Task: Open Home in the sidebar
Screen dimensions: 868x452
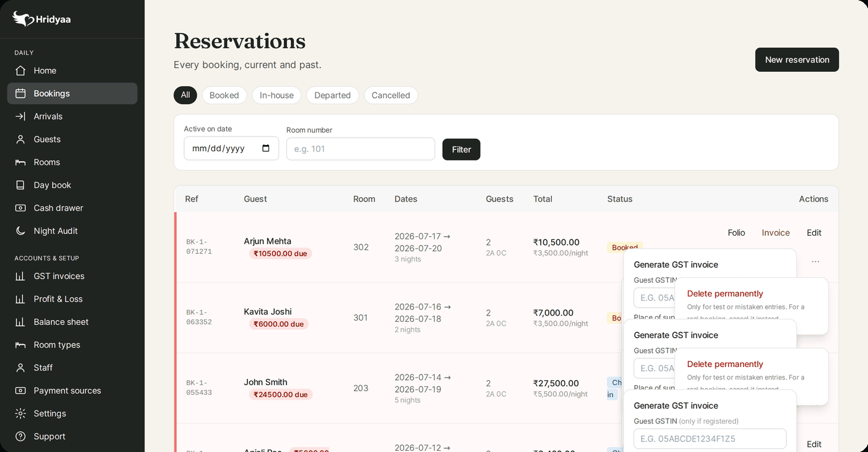Action: point(73,71)
